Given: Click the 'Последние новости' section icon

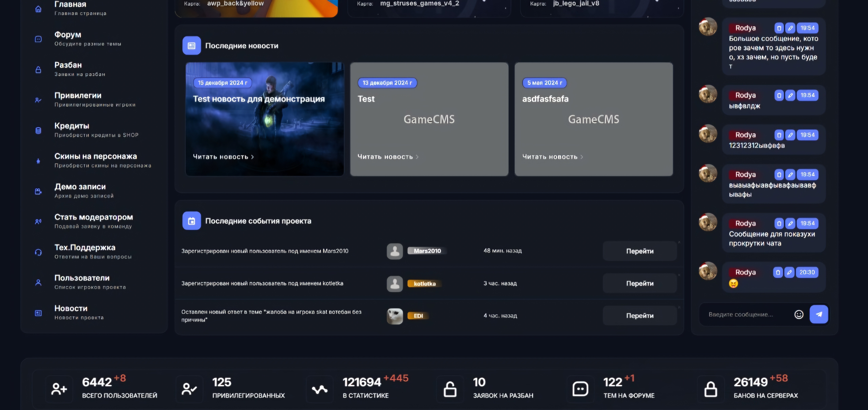Looking at the screenshot, I should (191, 45).
